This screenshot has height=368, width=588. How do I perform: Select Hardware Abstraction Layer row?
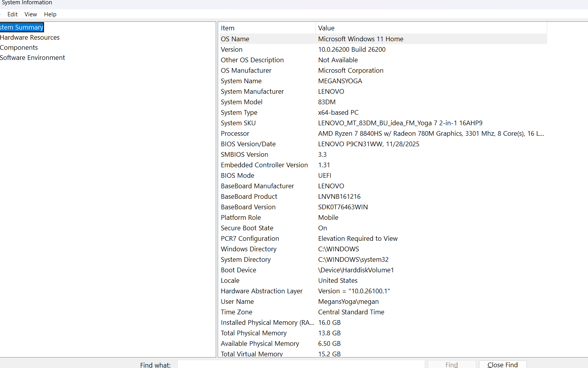(261, 291)
